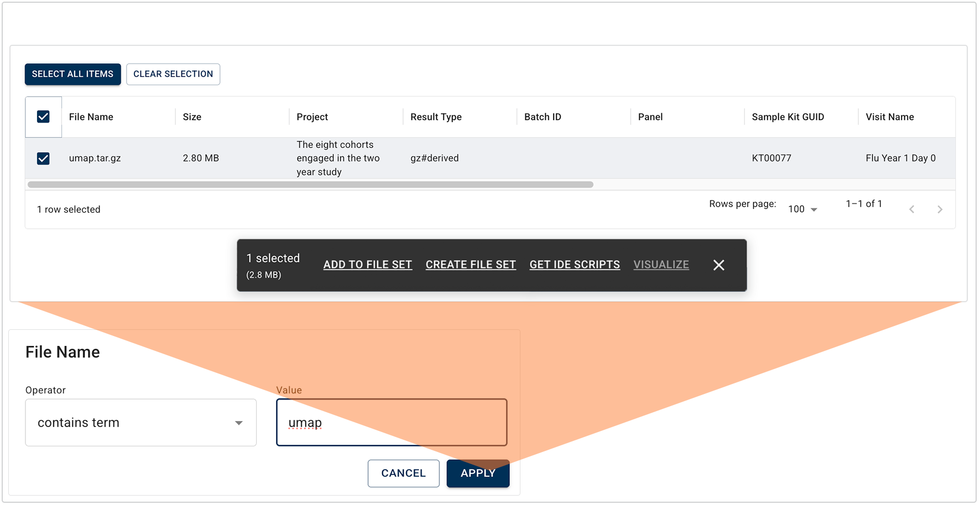Focus the Value input containing umap
This screenshot has width=980, height=505.
(392, 423)
